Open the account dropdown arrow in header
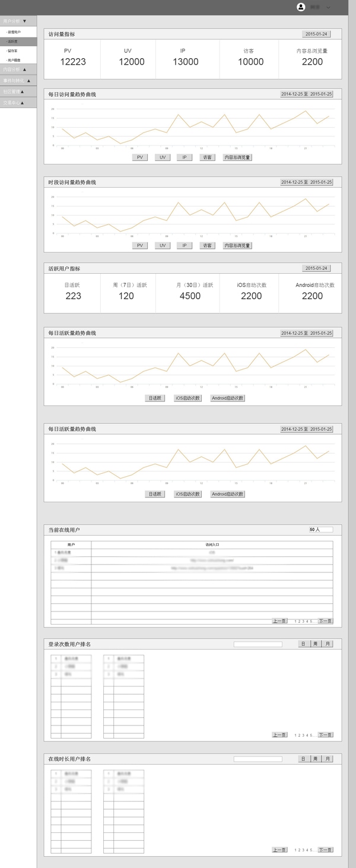This screenshot has height=868, width=356. pyautogui.click(x=329, y=8)
